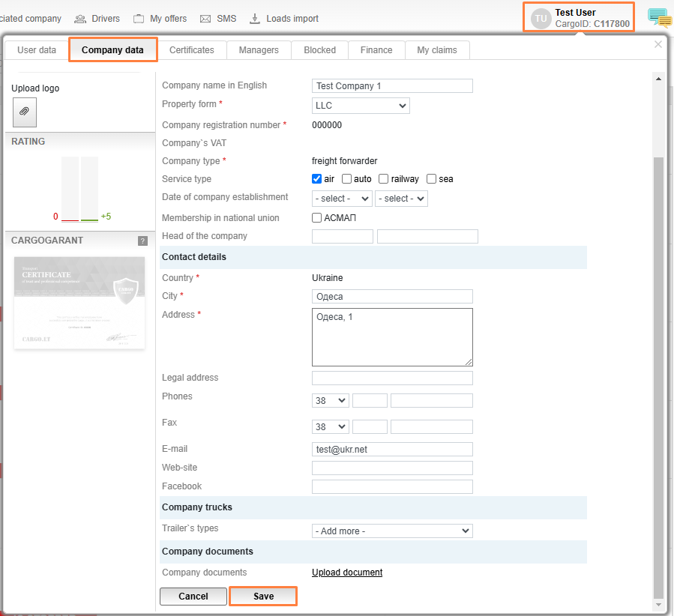Screen dimensions: 674x616
Task: Switch to the Certificates tab
Action: [191, 50]
